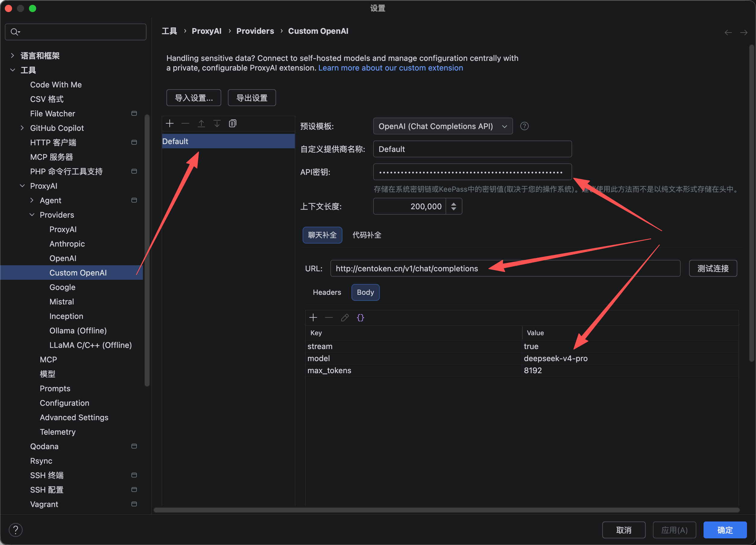Remove the selected provider entry
The height and width of the screenshot is (545, 756).
(x=185, y=124)
